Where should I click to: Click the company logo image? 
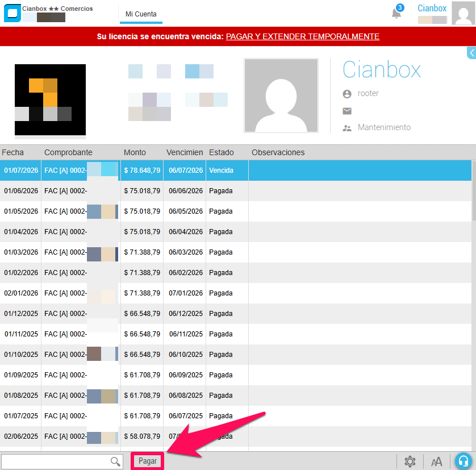(x=50, y=99)
